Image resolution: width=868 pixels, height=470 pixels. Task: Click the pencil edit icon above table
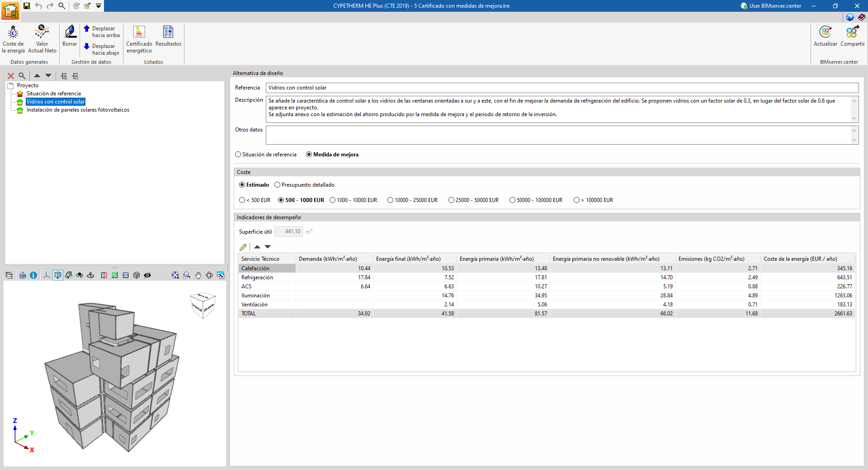[243, 247]
